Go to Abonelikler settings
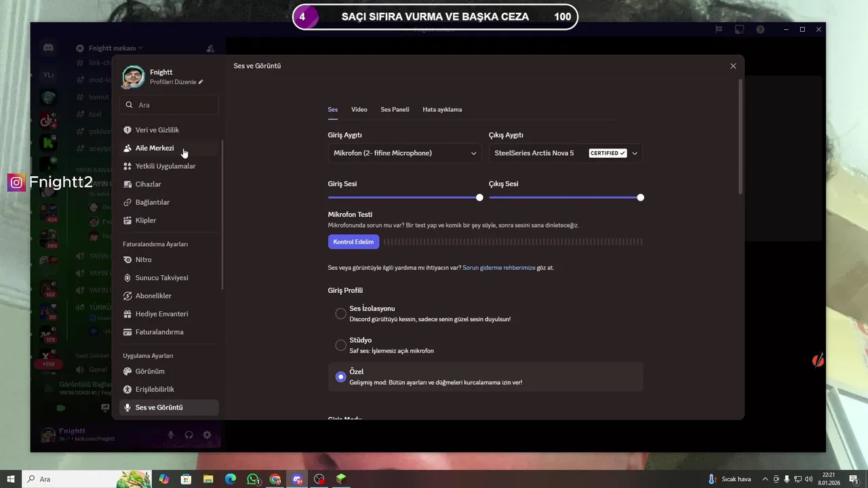 169,296
